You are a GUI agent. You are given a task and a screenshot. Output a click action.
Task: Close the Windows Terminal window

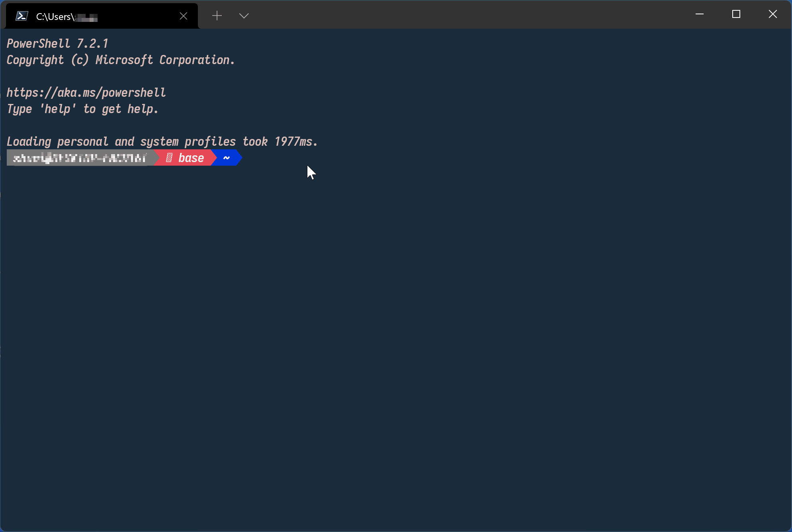click(772, 14)
